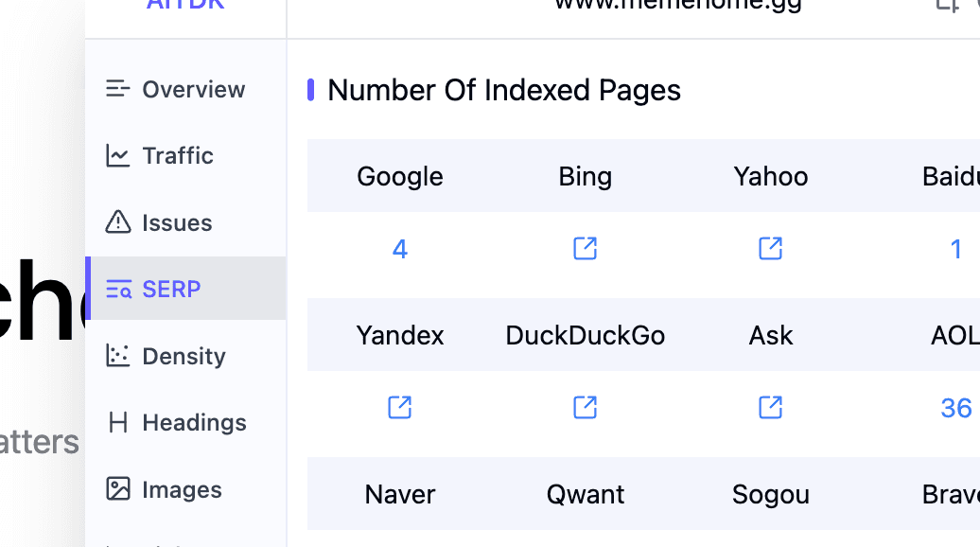Click the Headings H icon in sidebar

117,423
